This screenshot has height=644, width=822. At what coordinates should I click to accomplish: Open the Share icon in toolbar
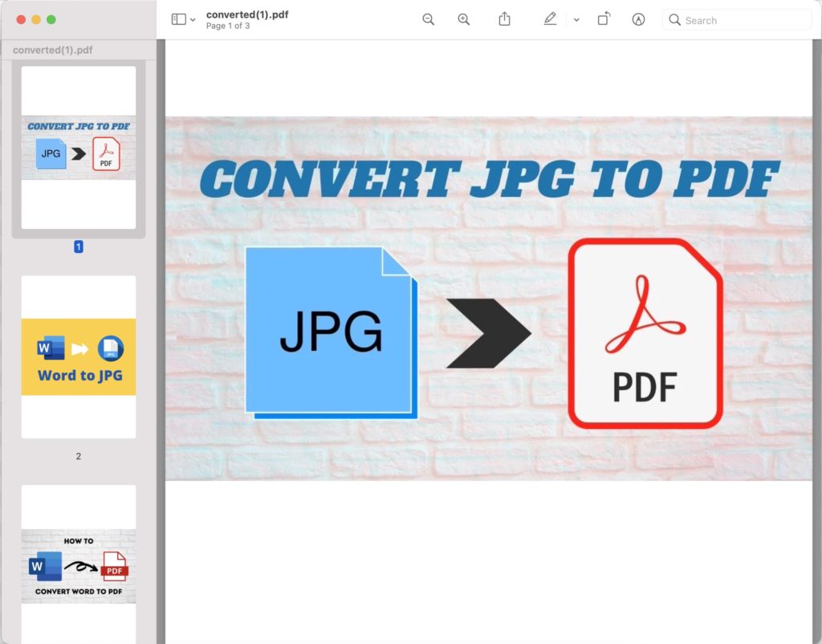click(504, 20)
